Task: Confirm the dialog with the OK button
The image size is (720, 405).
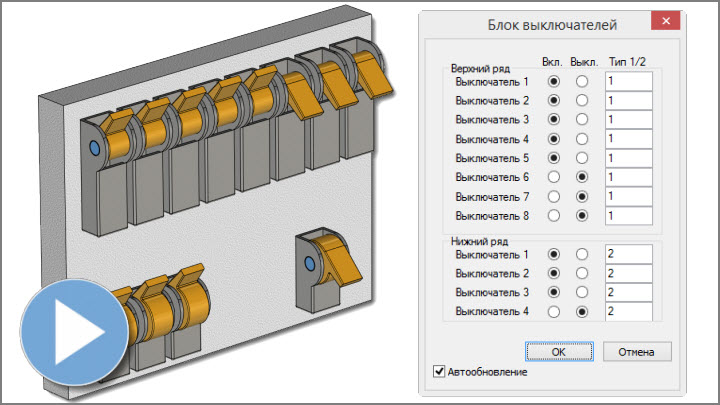Action: [558, 351]
